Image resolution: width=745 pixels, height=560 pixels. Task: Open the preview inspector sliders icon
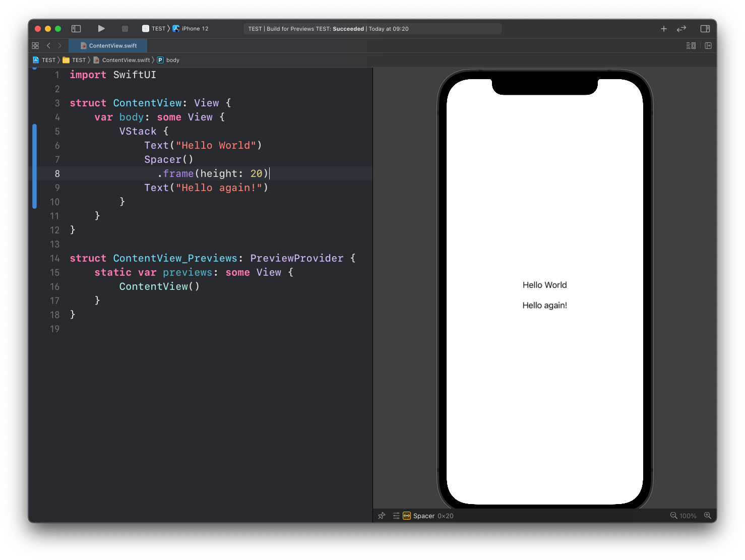396,516
